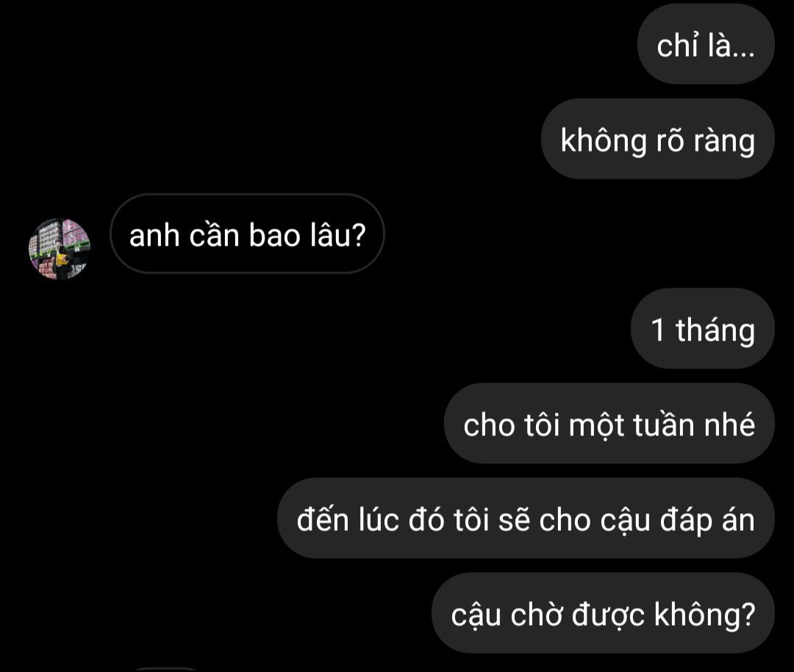794x672 pixels.
Task: Tap 'đến lúc đó tôi sẽ cho cậu đáp án'
Action: [x=526, y=518]
